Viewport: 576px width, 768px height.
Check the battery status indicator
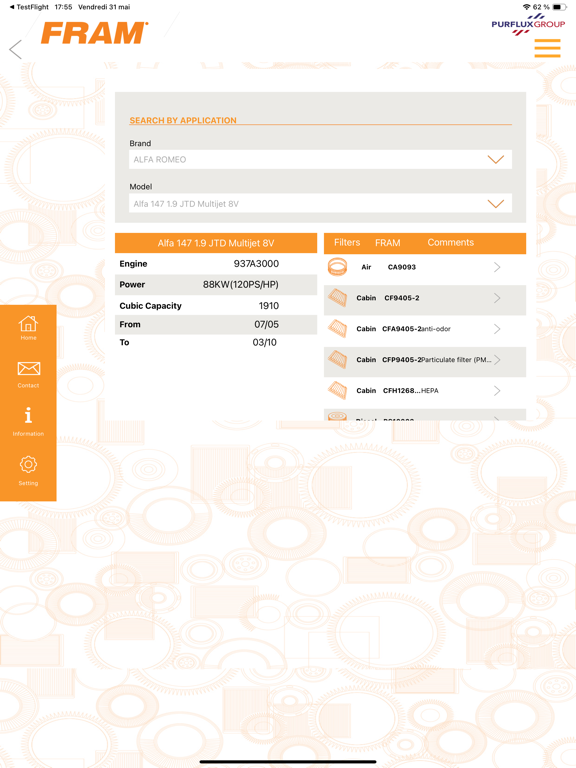[x=558, y=7]
